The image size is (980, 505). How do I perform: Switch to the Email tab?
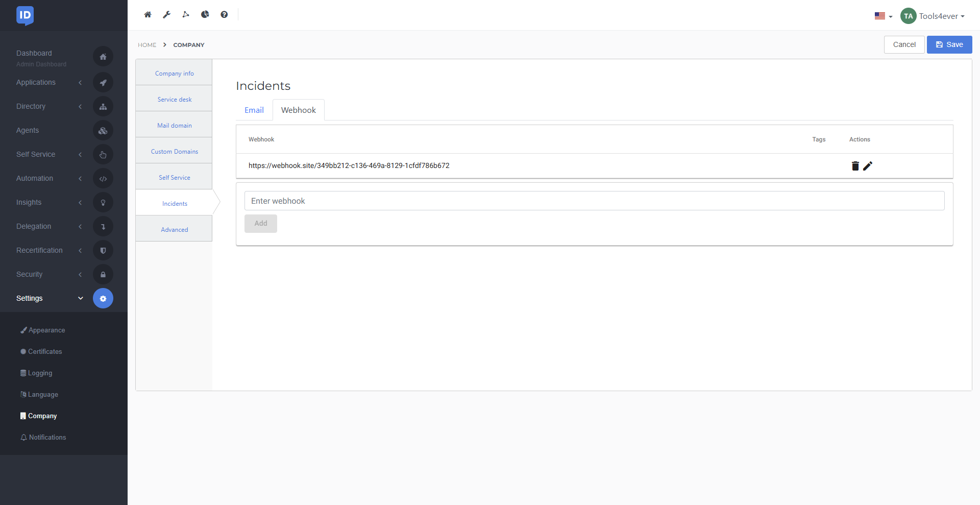point(254,110)
